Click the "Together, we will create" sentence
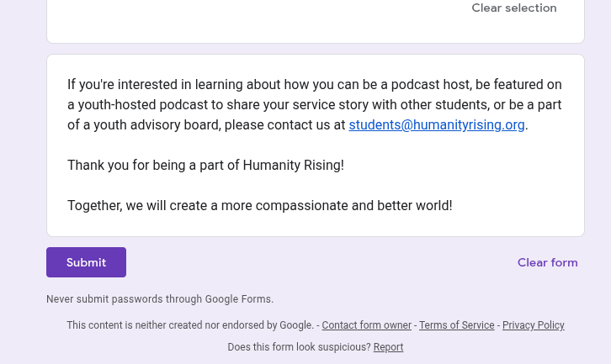 pyautogui.click(x=259, y=205)
